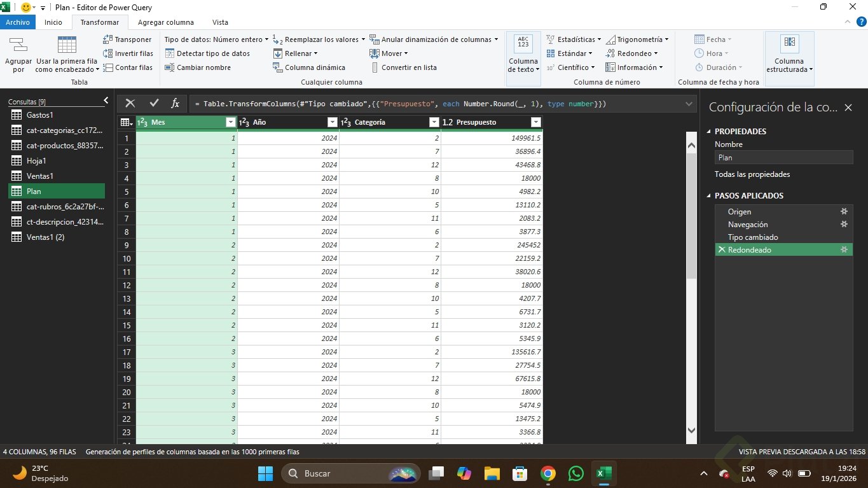The image size is (868, 488).
Task: Click the Transponer icon in ribbon
Action: 108,39
